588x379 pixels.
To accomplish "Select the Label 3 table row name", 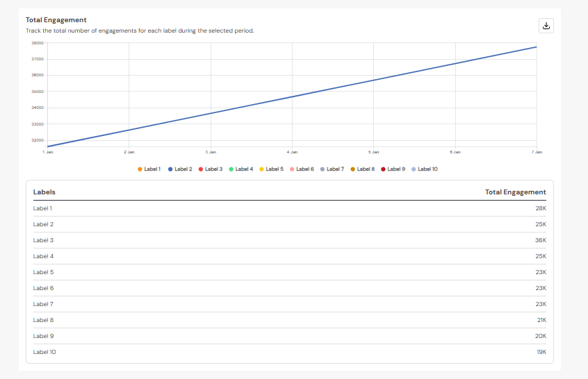I will tap(43, 240).
